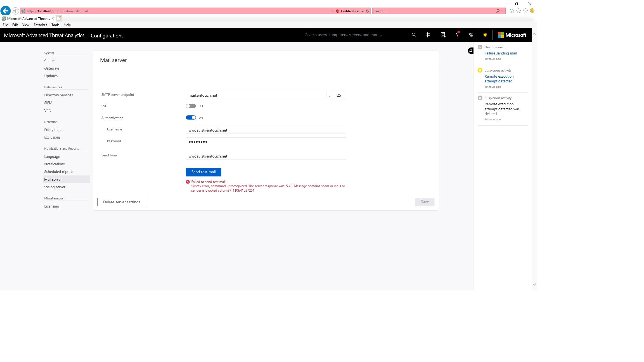Image resolution: width=644 pixels, height=362 pixels.
Task: Open Gateways in sidebar
Action: pyautogui.click(x=52, y=68)
